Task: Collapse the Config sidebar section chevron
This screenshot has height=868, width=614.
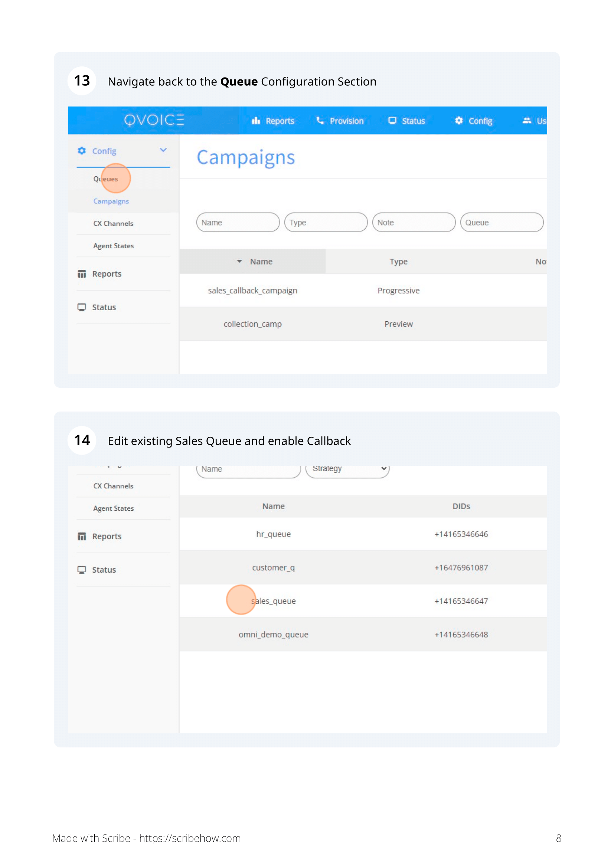Action: (x=163, y=150)
